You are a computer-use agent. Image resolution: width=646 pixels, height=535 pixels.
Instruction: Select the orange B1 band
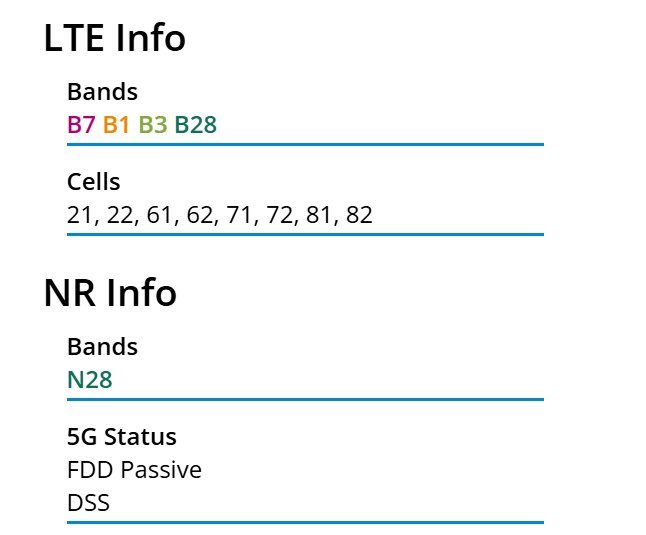pos(117,125)
